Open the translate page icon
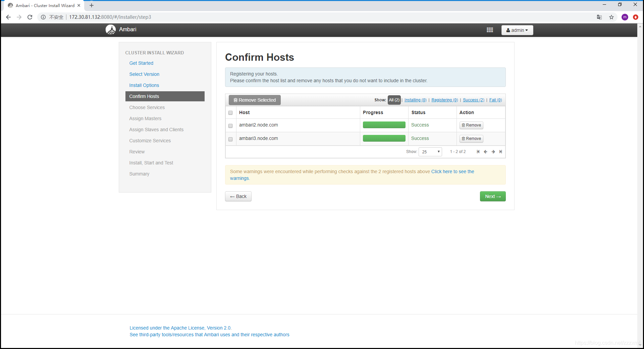 [x=599, y=17]
